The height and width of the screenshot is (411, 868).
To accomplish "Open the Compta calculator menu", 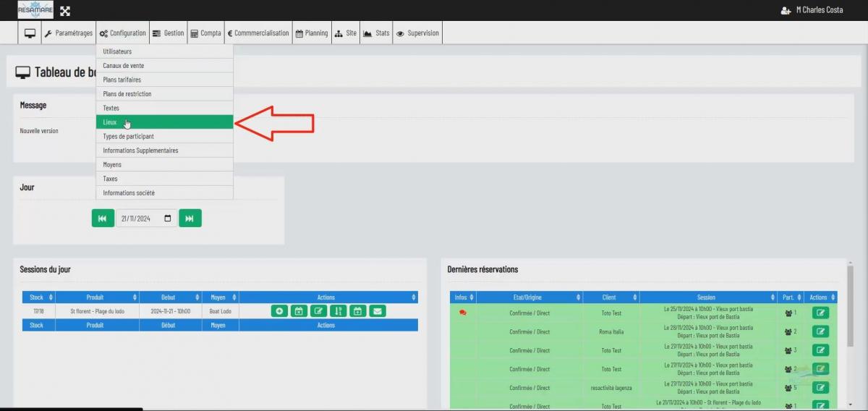I will tap(206, 33).
